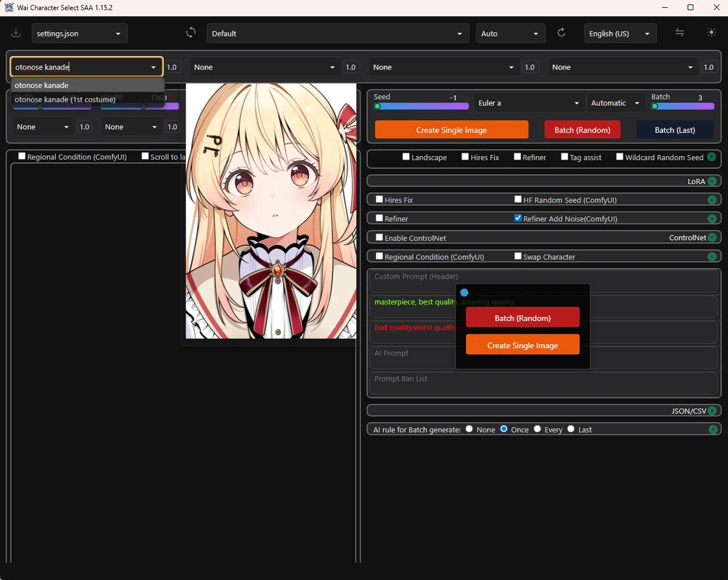Image resolution: width=728 pixels, height=580 pixels.
Task: Click the Prompt Ban List field
Action: pos(544,383)
